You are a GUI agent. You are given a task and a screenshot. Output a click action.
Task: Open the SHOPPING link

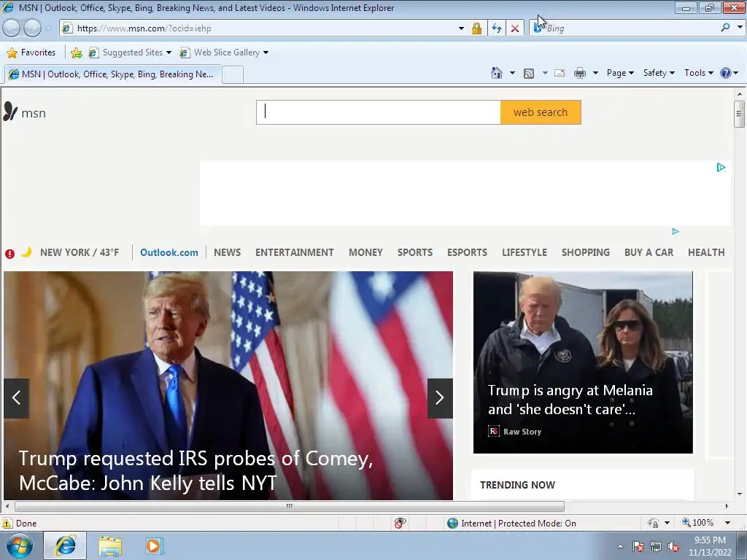pos(586,252)
